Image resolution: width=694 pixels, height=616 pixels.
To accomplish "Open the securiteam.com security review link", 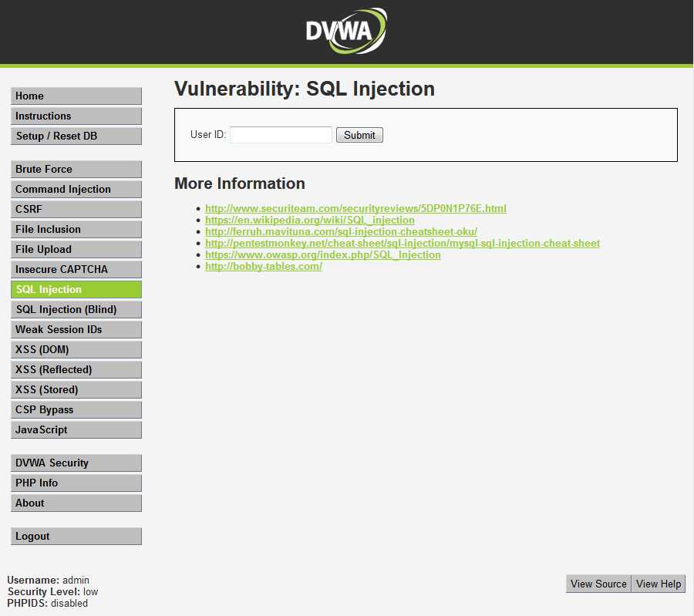I will pos(355,208).
